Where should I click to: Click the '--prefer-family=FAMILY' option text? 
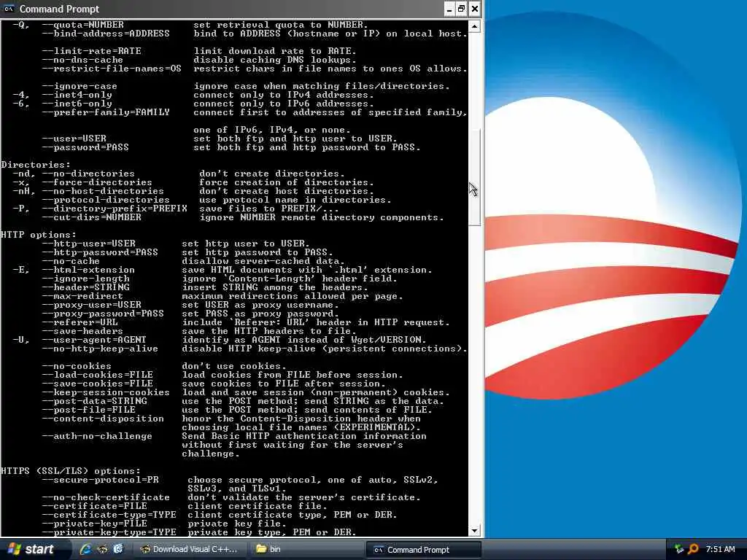point(105,112)
